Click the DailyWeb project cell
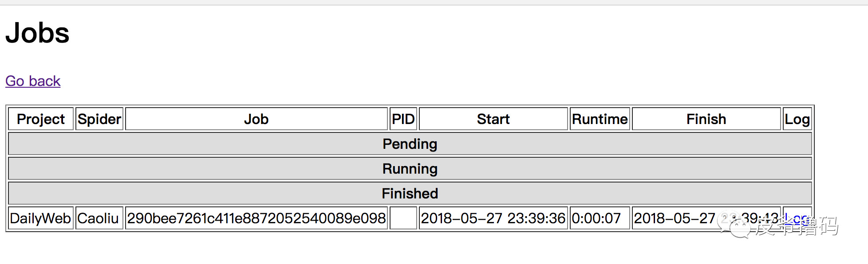Screen dimensions: 868x264 41,218
